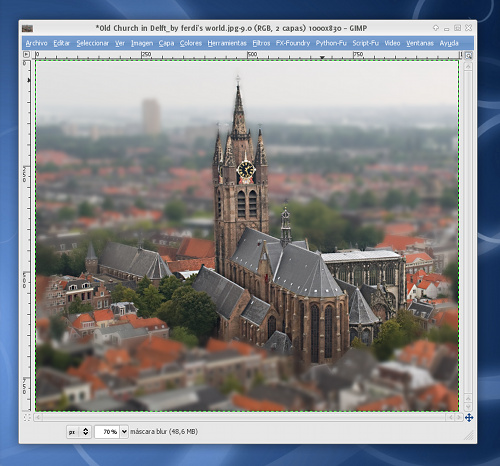Click the navigate image display cross-arrows icon

coord(469,418)
